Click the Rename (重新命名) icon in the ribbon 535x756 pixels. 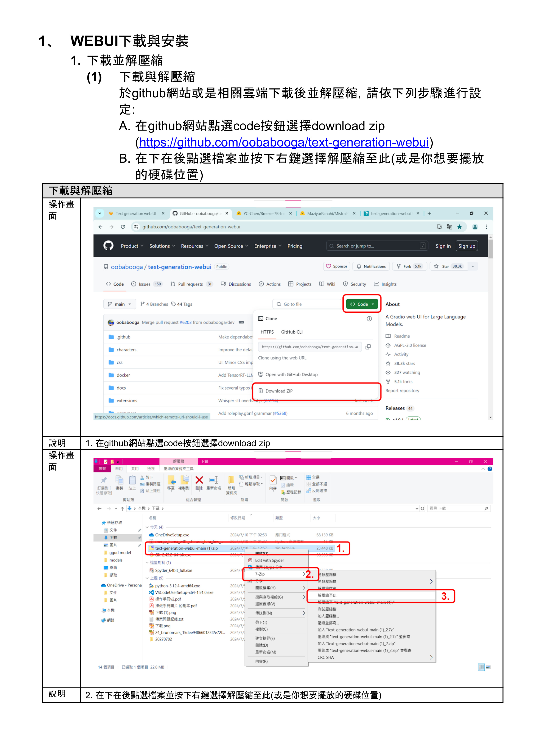point(214,480)
